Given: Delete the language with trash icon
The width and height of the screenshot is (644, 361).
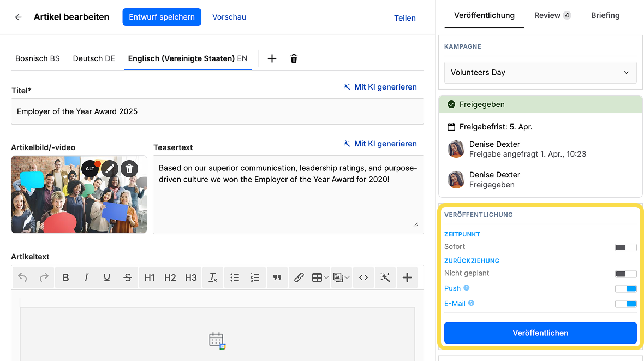Looking at the screenshot, I should (x=294, y=58).
